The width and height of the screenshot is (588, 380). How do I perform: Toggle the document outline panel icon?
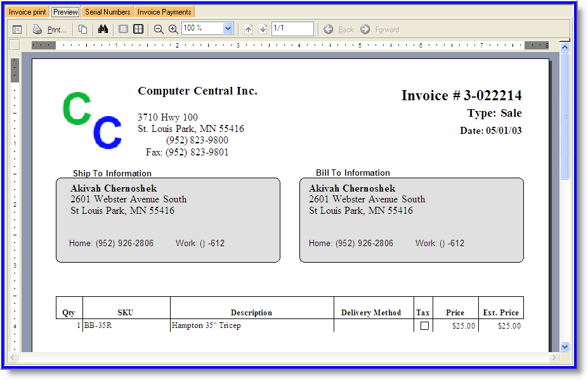click(x=17, y=29)
